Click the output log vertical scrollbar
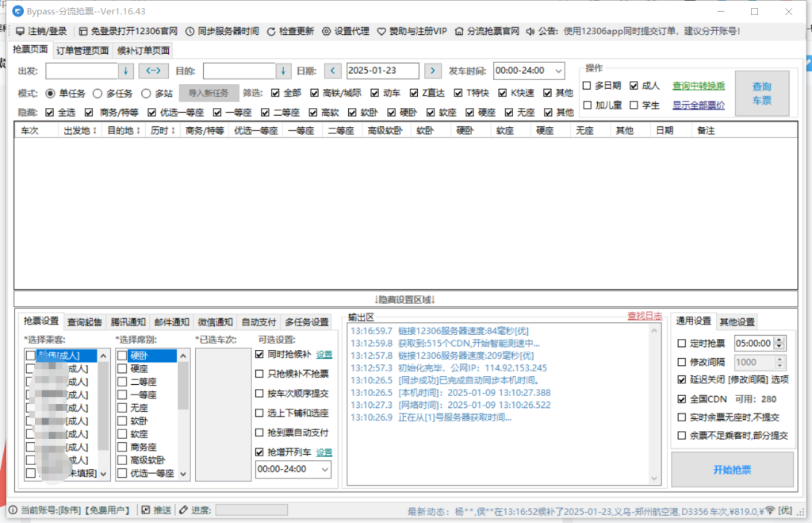The width and height of the screenshot is (812, 523). pyautogui.click(x=654, y=405)
